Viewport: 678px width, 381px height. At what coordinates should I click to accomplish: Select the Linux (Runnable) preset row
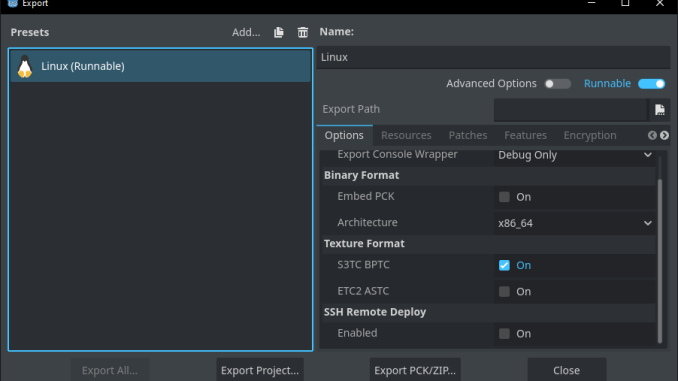[160, 66]
